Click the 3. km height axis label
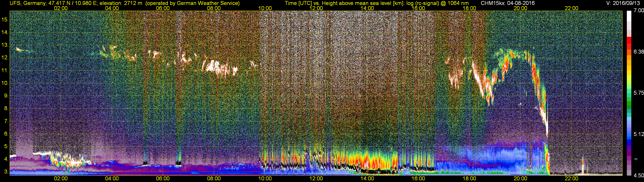 pos(6,172)
